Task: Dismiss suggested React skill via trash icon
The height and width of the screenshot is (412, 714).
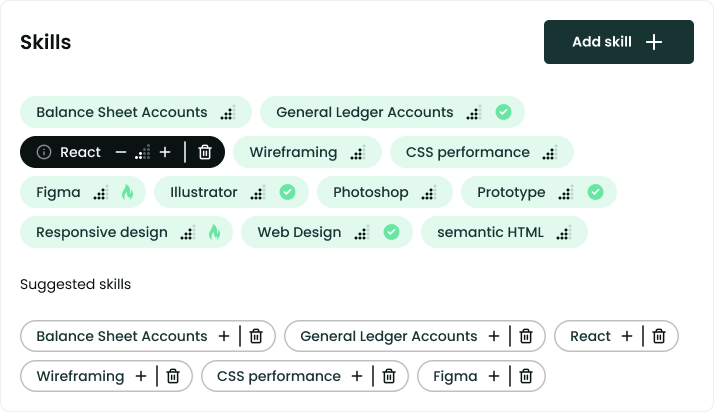Action: click(659, 336)
